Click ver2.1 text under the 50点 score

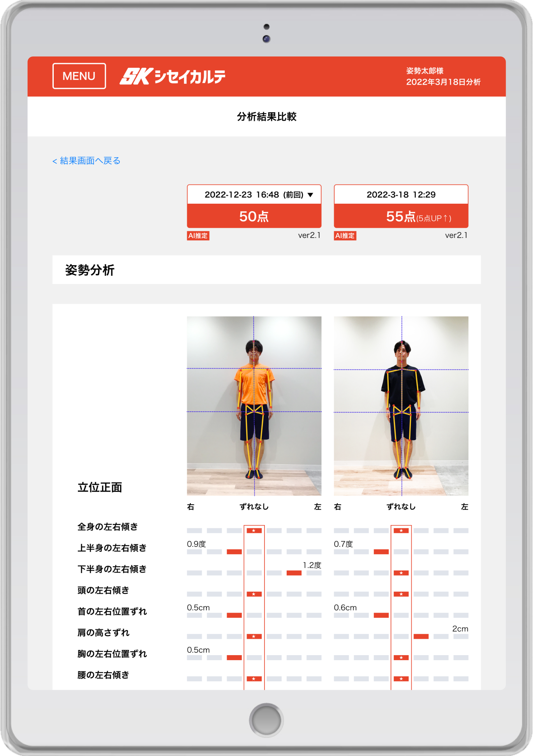pyautogui.click(x=309, y=235)
